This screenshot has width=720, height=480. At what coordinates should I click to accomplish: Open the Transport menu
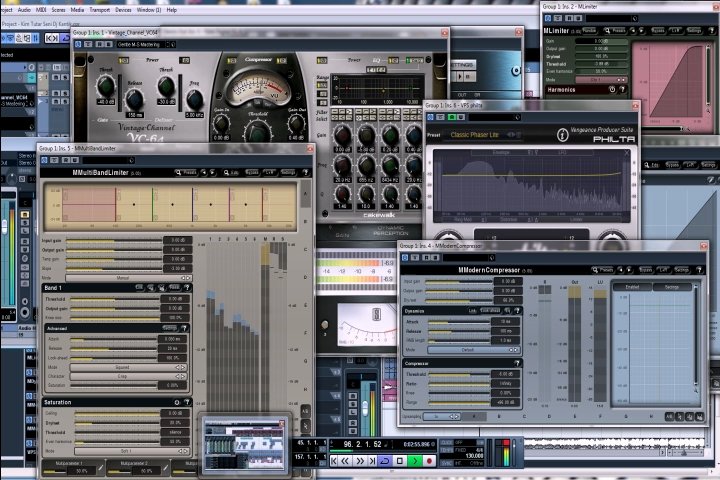100,10
